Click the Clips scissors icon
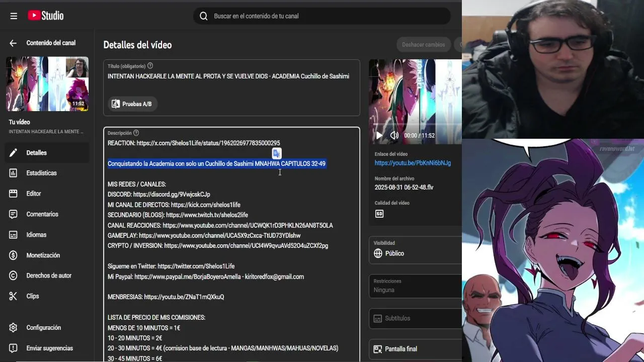 click(13, 296)
